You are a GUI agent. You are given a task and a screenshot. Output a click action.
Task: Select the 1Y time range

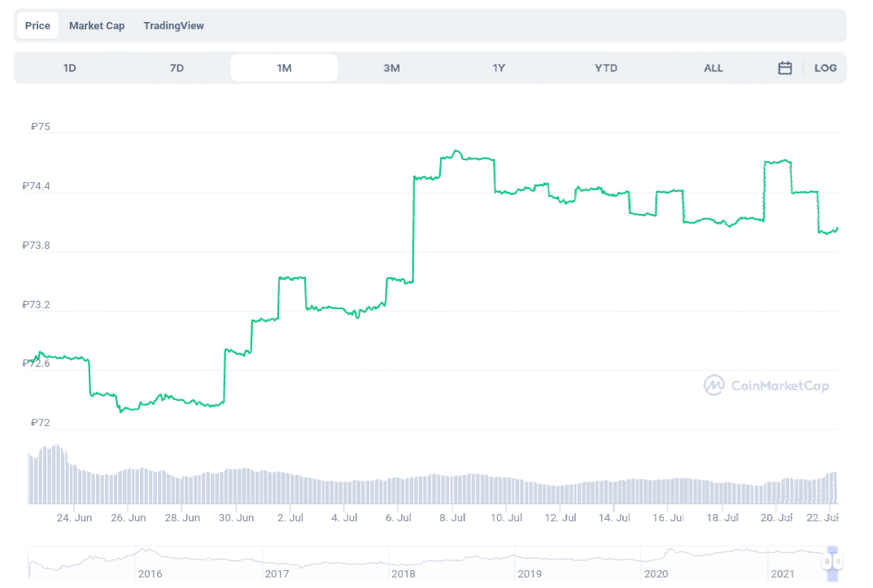pyautogui.click(x=499, y=68)
